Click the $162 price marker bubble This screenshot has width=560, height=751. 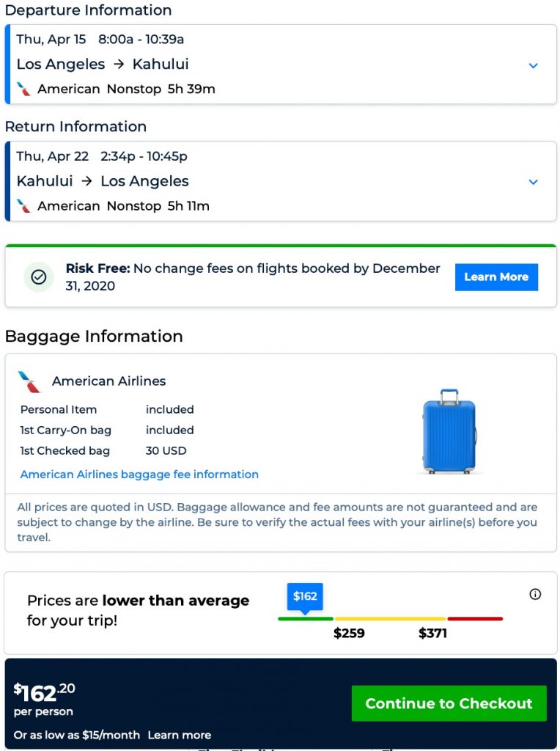point(305,596)
